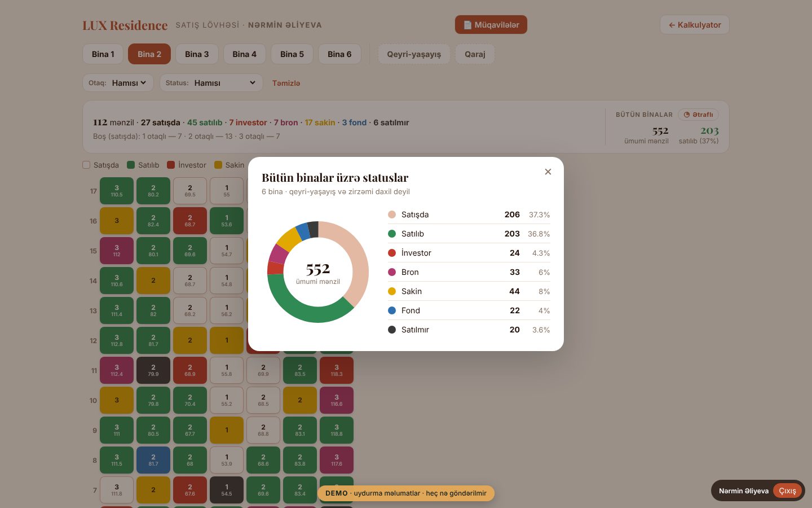This screenshot has height=508, width=812.
Task: Close the statuses dialog with X
Action: click(548, 172)
